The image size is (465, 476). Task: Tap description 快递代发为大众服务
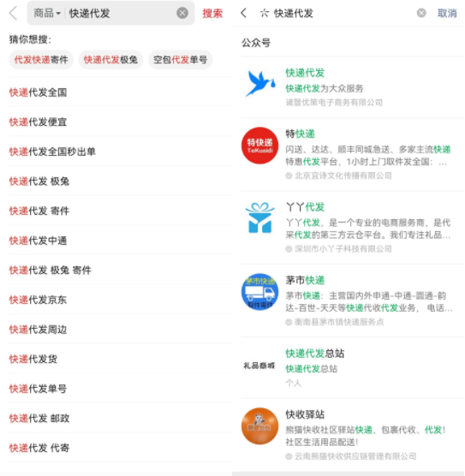pyautogui.click(x=325, y=89)
